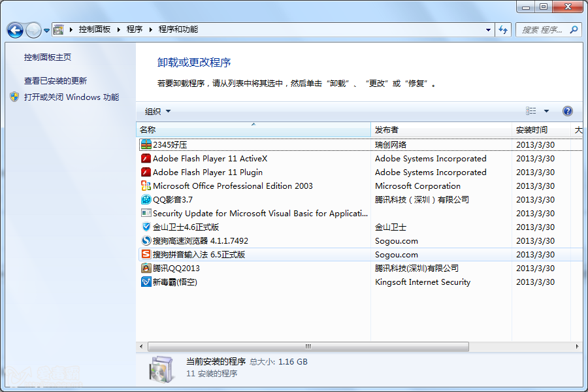The height and width of the screenshot is (392, 588).
Task: Click the 腾讯QQ2013 penguin icon
Action: 146,269
